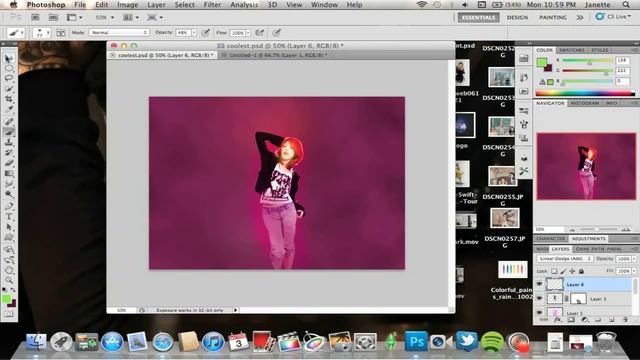Select the Essentials workspace button
The height and width of the screenshot is (360, 640).
[478, 18]
